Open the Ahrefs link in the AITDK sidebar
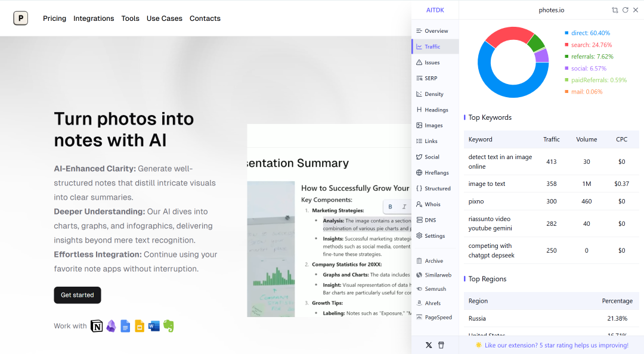 435,303
